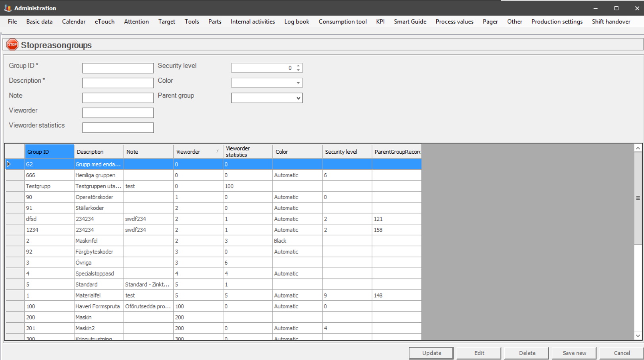
Task: Click the row selector arrow for G2
Action: pyautogui.click(x=9, y=164)
